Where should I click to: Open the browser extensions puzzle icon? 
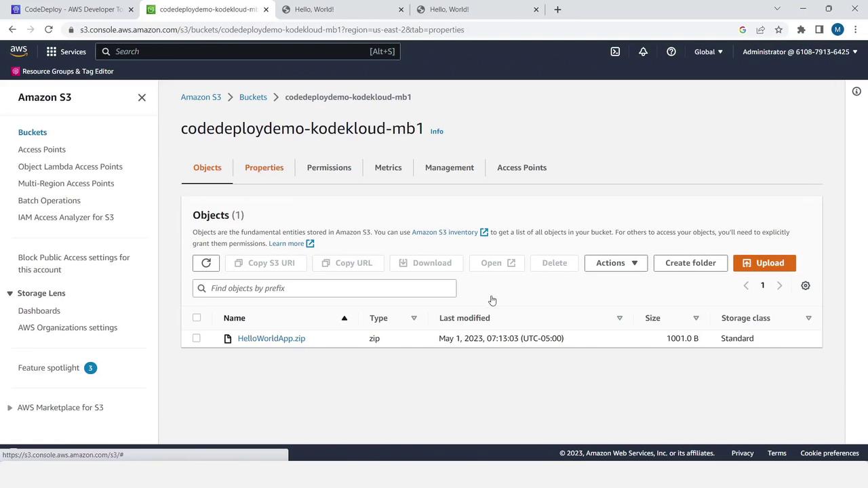click(801, 30)
